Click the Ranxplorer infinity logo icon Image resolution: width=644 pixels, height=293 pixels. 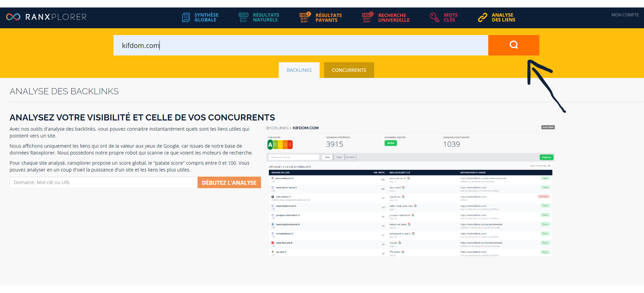tap(13, 17)
